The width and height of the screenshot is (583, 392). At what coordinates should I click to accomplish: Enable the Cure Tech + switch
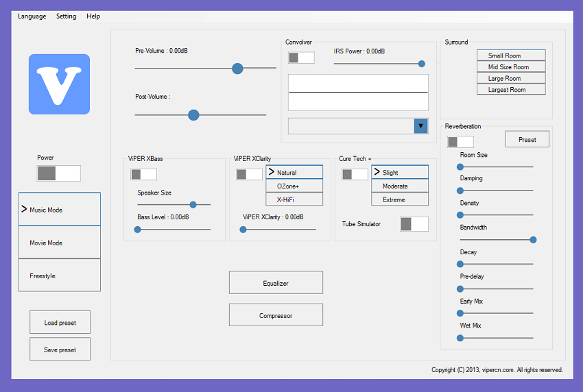coord(355,174)
